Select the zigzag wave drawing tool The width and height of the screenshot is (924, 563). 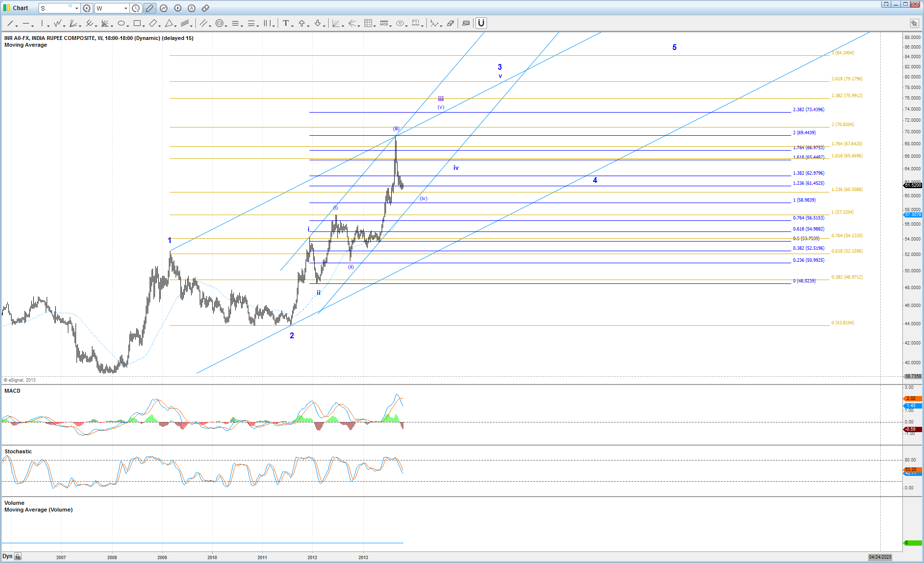58,23
